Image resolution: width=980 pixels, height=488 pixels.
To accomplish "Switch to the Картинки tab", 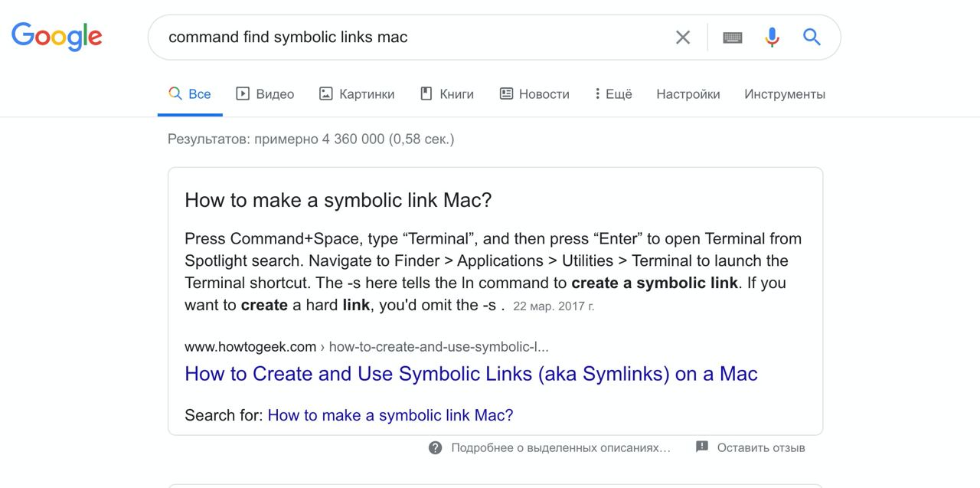I will [x=357, y=94].
